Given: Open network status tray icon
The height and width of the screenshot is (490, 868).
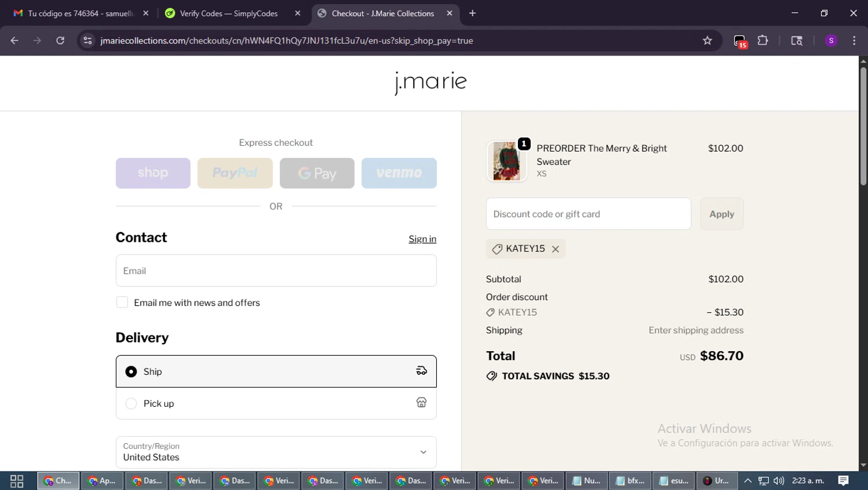Looking at the screenshot, I should (764, 481).
